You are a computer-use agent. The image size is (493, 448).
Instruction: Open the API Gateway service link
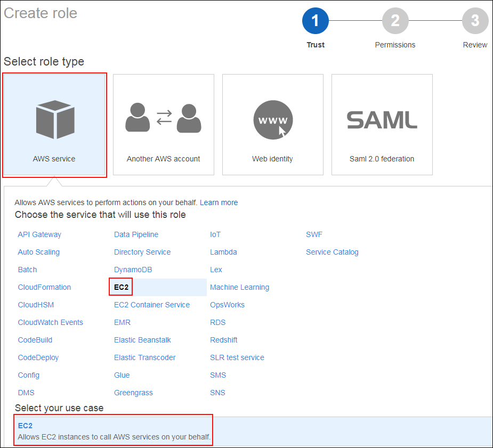(x=39, y=234)
